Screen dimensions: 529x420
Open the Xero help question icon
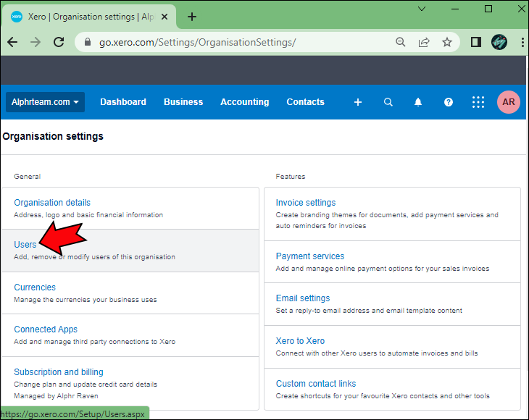[448, 102]
